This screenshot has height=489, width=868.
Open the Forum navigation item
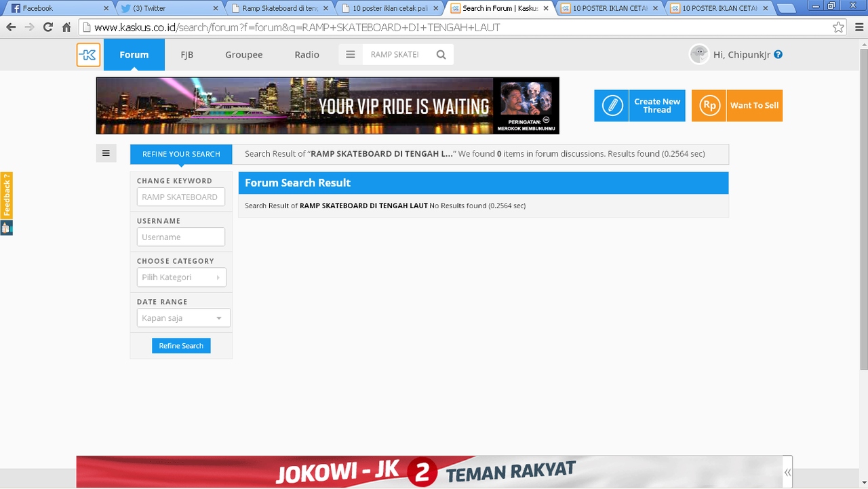(134, 55)
